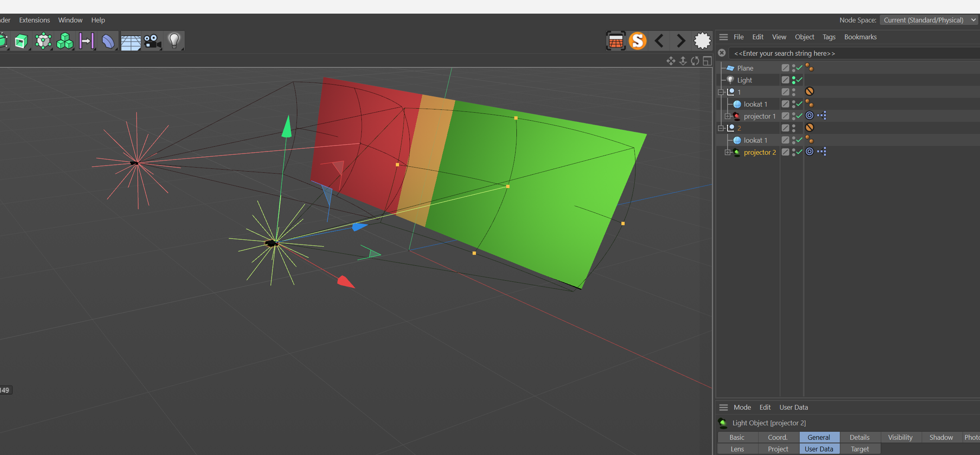
Task: Open render settings calendar-style icon
Action: 616,41
